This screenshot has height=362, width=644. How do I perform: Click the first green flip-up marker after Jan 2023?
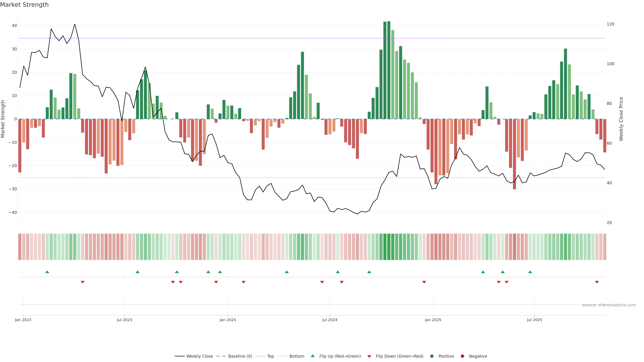[47, 272]
